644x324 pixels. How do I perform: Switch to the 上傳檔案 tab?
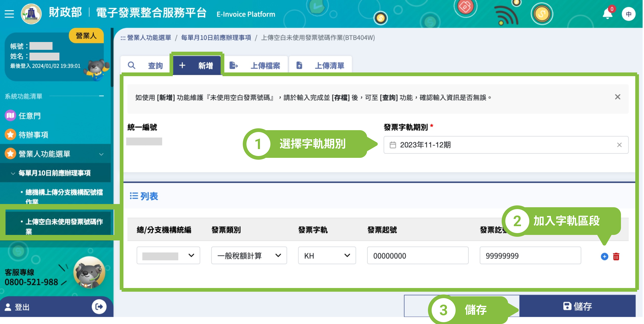255,66
